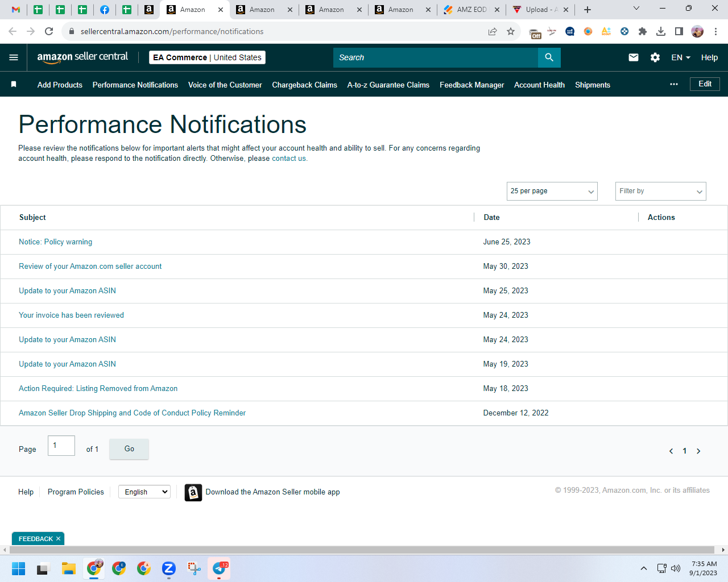Screen dimensions: 728x582
Task: Open Account Health menu item
Action: click(x=540, y=85)
